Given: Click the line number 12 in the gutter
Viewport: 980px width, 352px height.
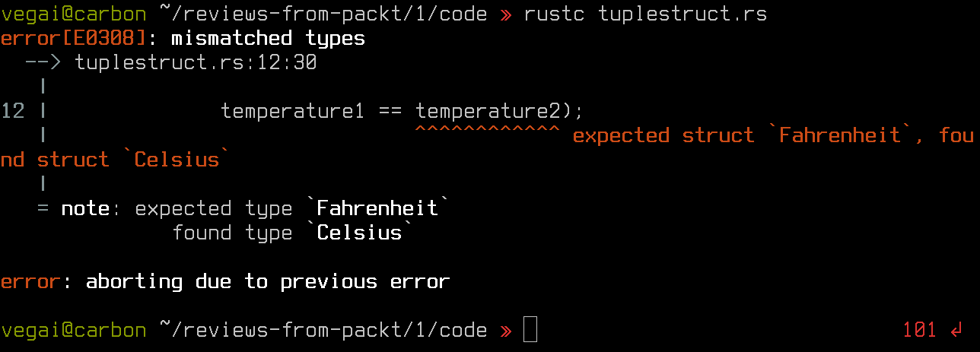Looking at the screenshot, I should click(x=13, y=111).
